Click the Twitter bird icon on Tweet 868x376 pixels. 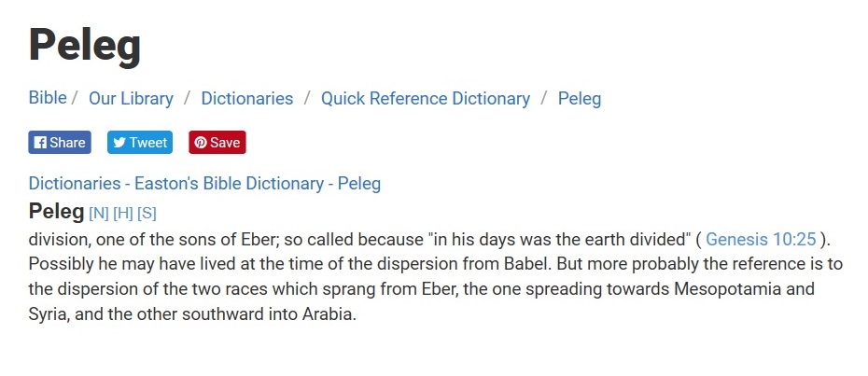(119, 143)
